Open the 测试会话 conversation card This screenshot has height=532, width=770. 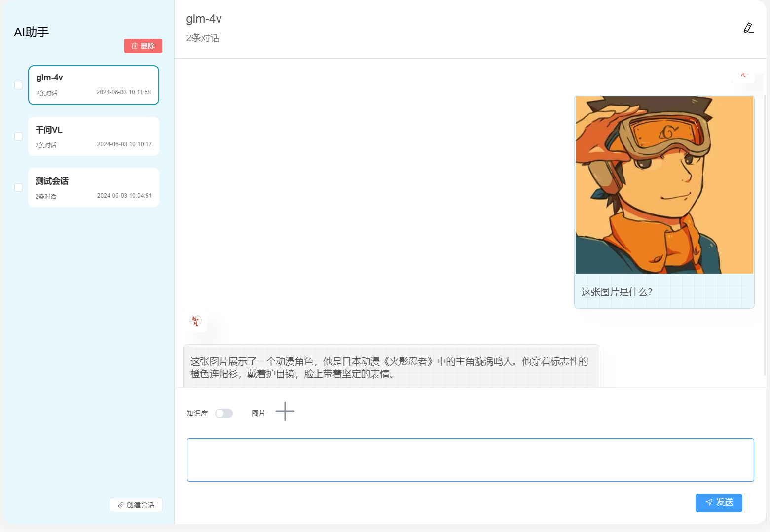click(94, 187)
